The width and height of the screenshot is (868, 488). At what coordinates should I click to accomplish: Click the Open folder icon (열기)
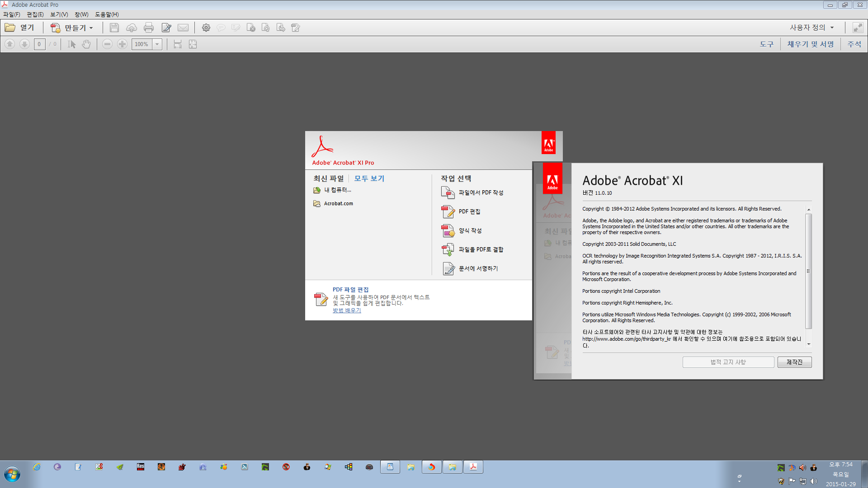10,28
